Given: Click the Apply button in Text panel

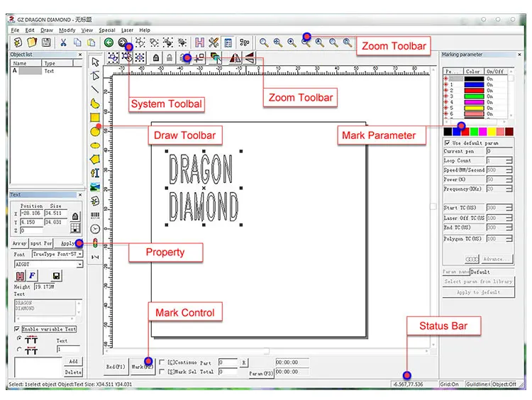Looking at the screenshot, I should pyautogui.click(x=68, y=243).
